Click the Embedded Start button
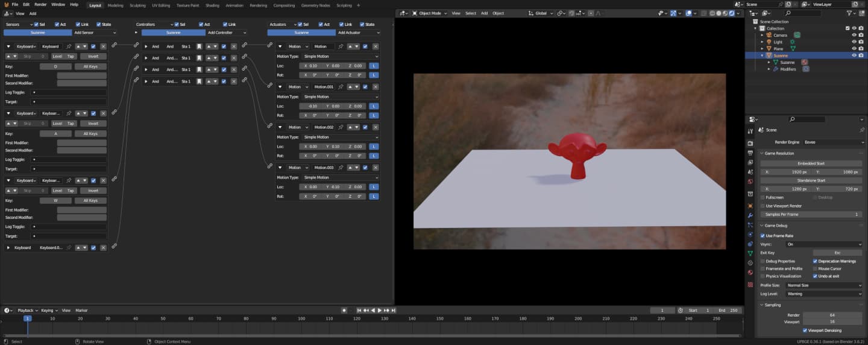Image resolution: width=868 pixels, height=345 pixels. click(811, 163)
